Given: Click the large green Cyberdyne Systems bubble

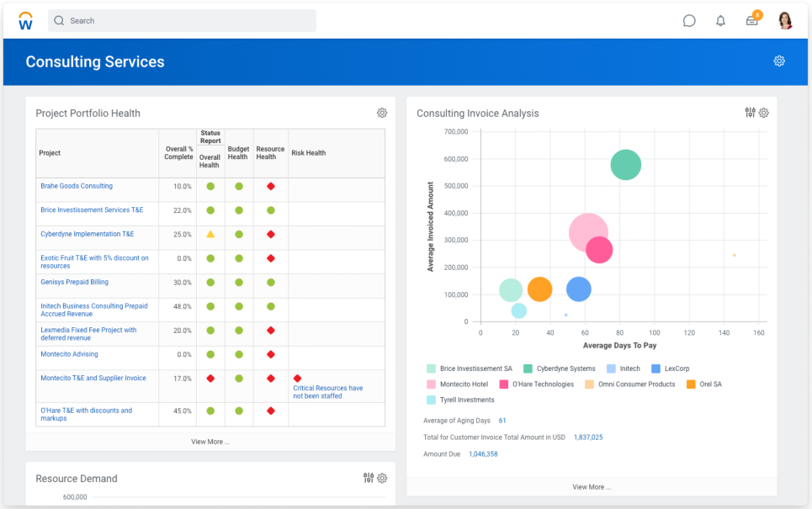Looking at the screenshot, I should (625, 165).
